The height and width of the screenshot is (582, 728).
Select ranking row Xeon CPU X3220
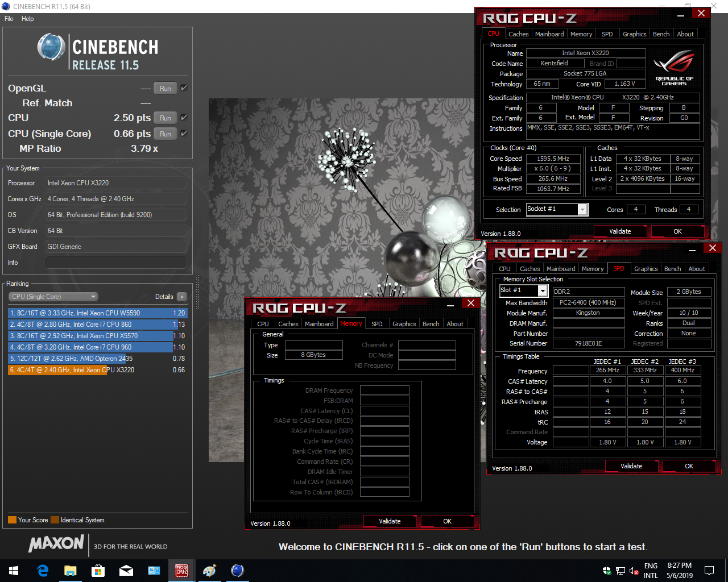97,370
